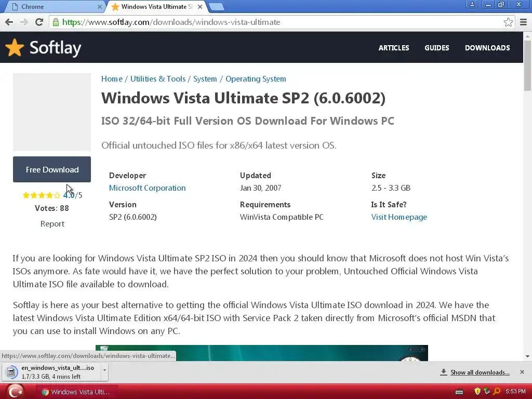Click the 'SP2 (6.0.6002)' version value
The width and height of the screenshot is (532, 399).
pyautogui.click(x=133, y=217)
